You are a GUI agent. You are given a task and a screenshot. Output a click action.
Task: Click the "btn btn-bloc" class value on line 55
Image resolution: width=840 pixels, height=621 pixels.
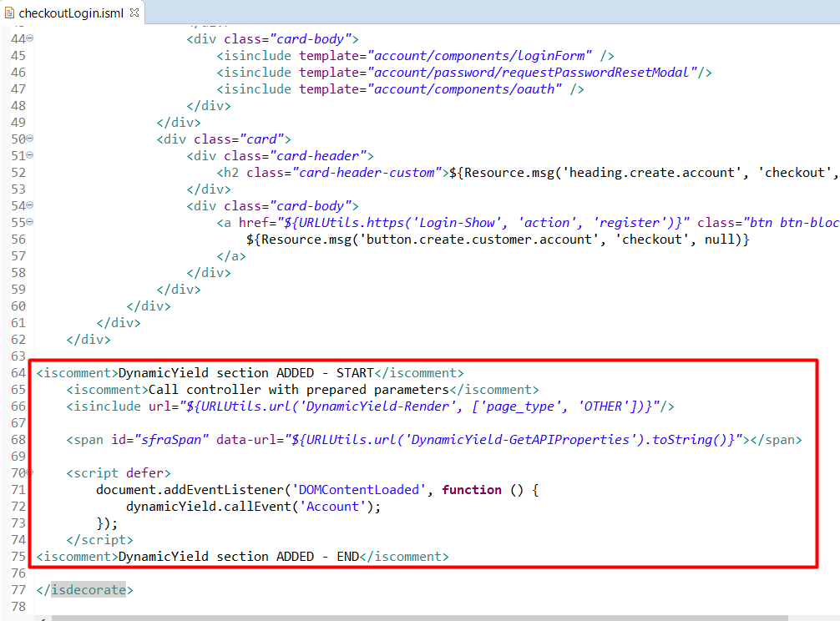[792, 223]
